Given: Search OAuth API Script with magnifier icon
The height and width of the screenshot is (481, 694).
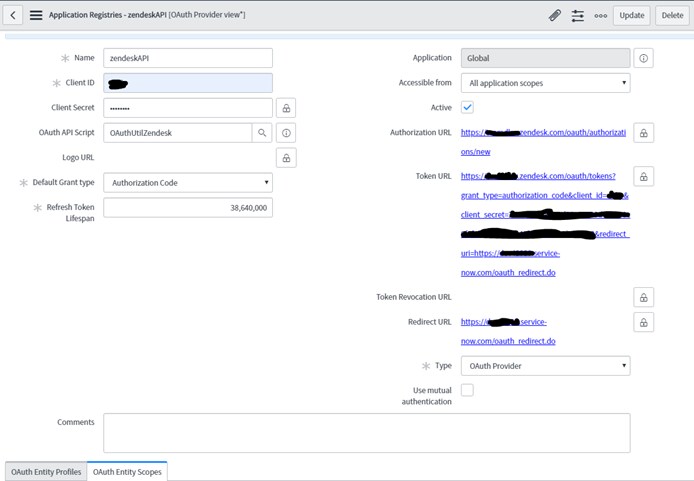Looking at the screenshot, I should point(262,133).
